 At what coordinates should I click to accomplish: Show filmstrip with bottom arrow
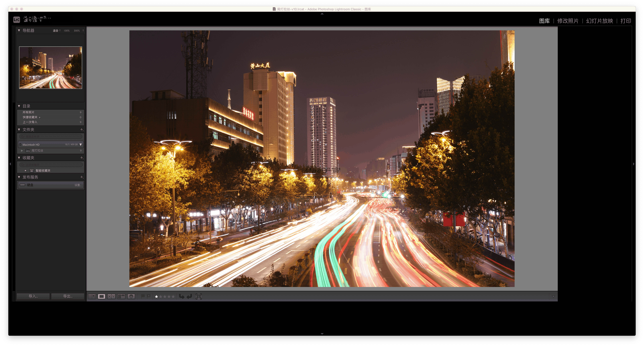(322, 334)
